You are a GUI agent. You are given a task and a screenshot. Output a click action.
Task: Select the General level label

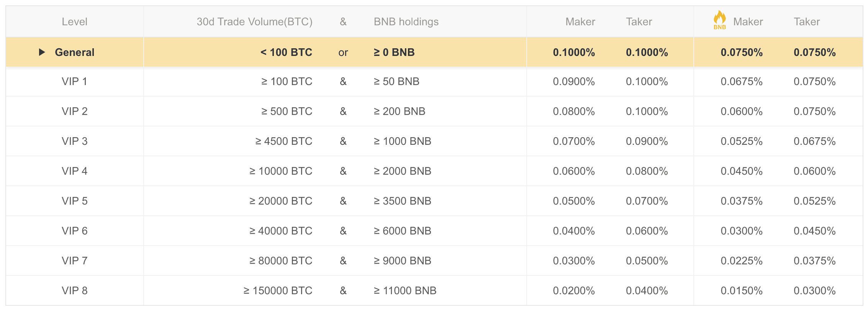pyautogui.click(x=74, y=52)
